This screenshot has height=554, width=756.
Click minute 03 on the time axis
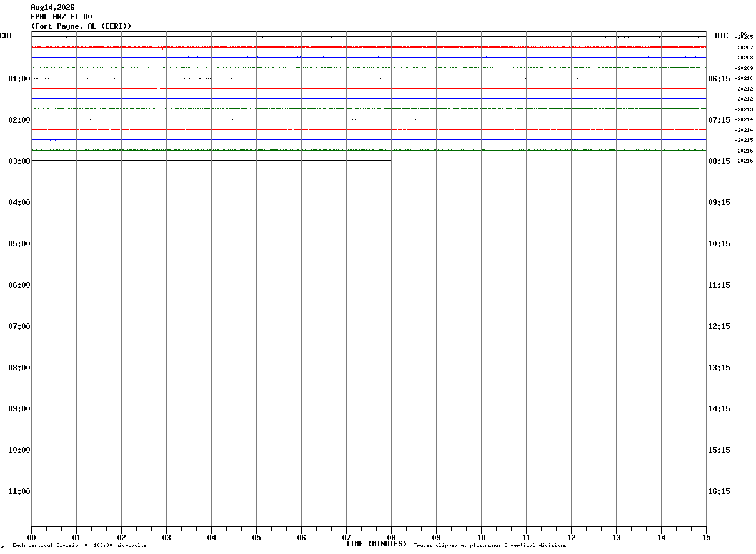(166, 537)
